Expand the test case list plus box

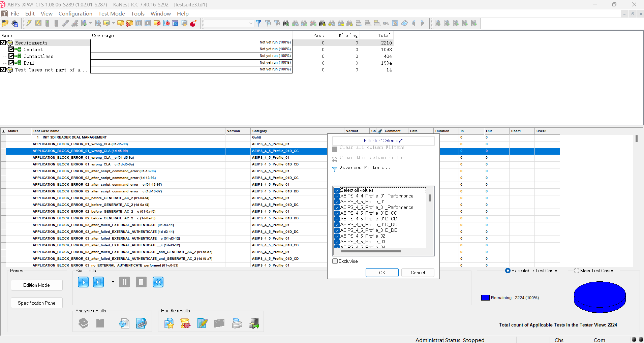[x=4, y=131]
